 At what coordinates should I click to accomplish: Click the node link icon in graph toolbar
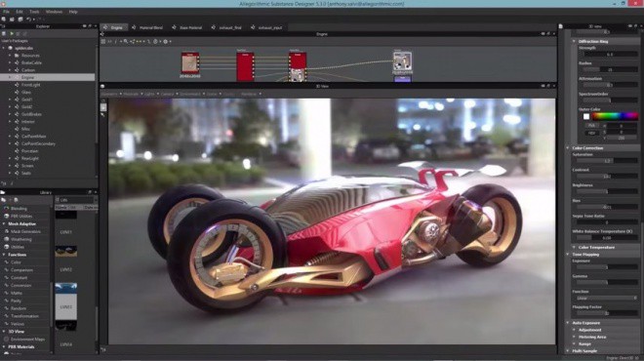(x=133, y=42)
